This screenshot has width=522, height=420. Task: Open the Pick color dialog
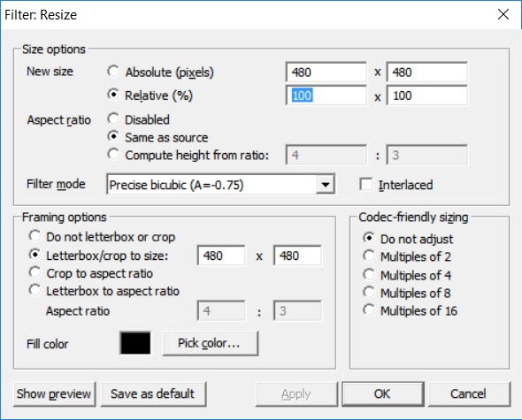211,343
